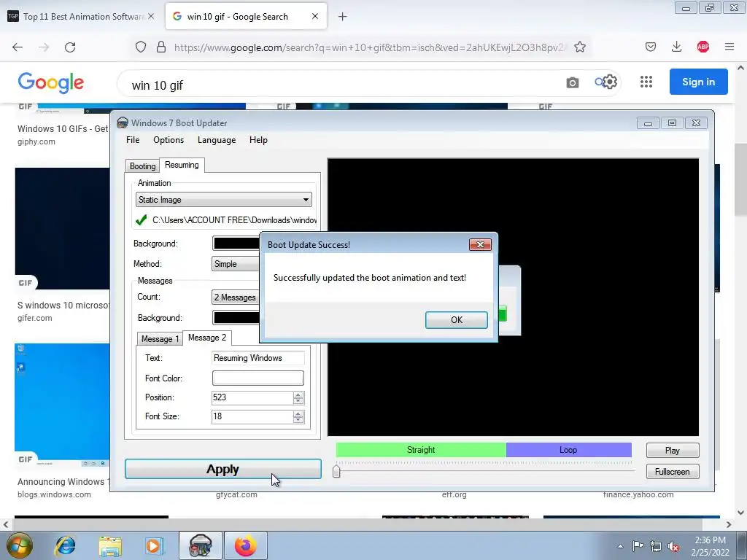This screenshot has width=747, height=560.
Task: Open the Method dropdown showing Simple
Action: click(x=236, y=264)
